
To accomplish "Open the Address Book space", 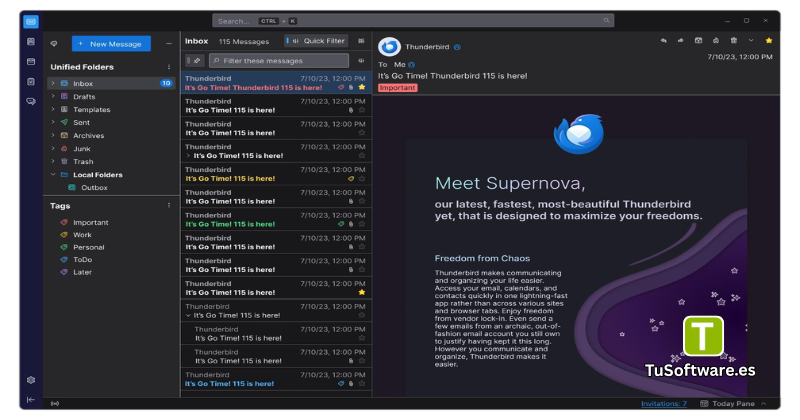I will (x=31, y=42).
